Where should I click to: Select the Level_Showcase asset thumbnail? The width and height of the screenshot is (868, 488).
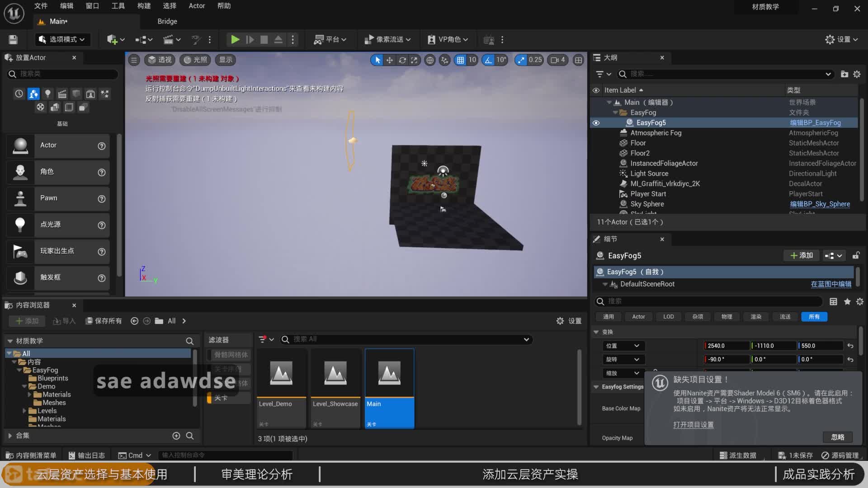click(335, 373)
